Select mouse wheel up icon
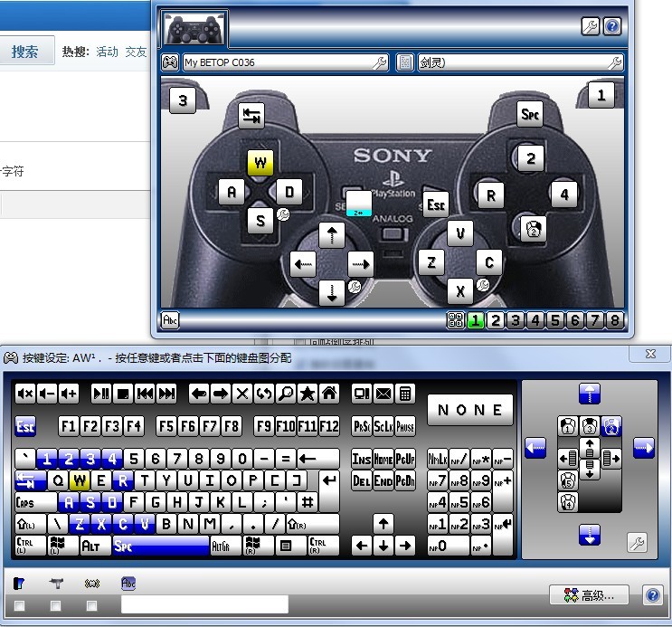Screen dimensions: 672x627 [590, 448]
